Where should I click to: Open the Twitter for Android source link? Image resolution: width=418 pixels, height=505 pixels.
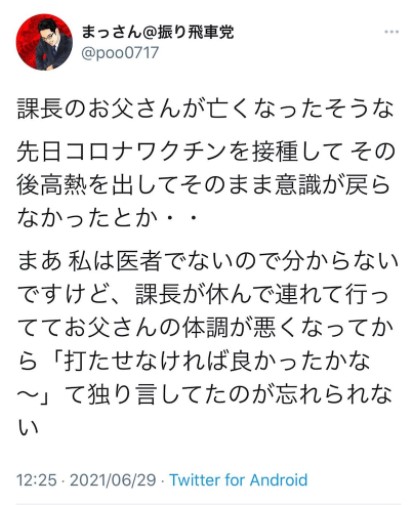click(x=238, y=480)
